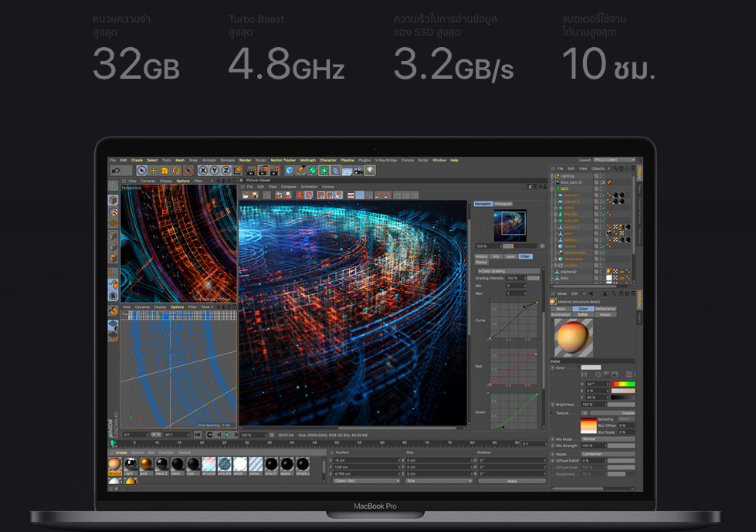This screenshot has width=756, height=532.
Task: Open the Mix Mode Normal dropdown
Action: coord(608,439)
